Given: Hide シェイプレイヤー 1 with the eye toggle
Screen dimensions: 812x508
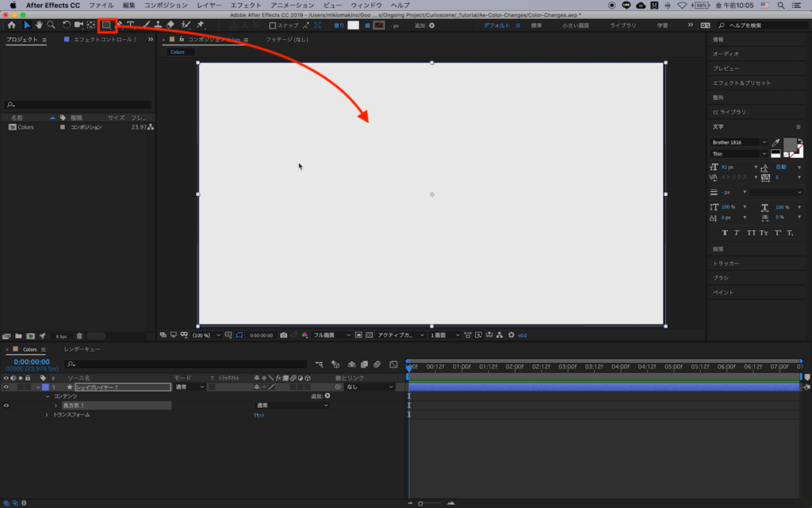Looking at the screenshot, I should 6,387.
